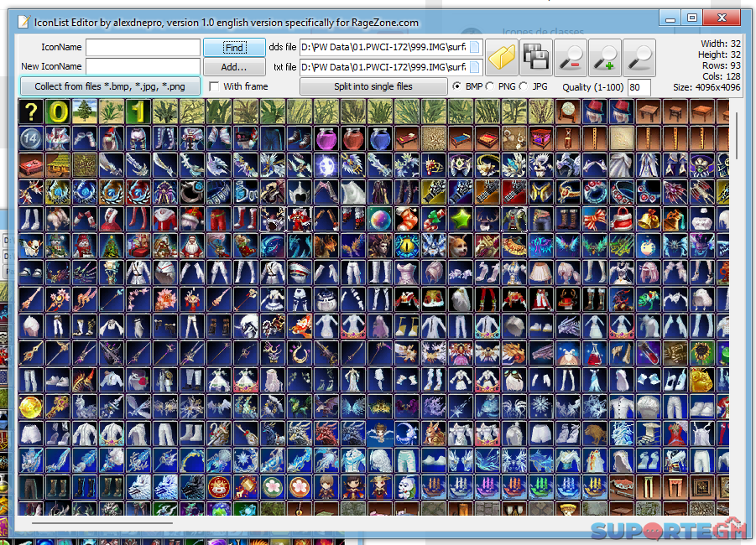Pick the green star icon
756x545 pixels.
[x=461, y=219]
